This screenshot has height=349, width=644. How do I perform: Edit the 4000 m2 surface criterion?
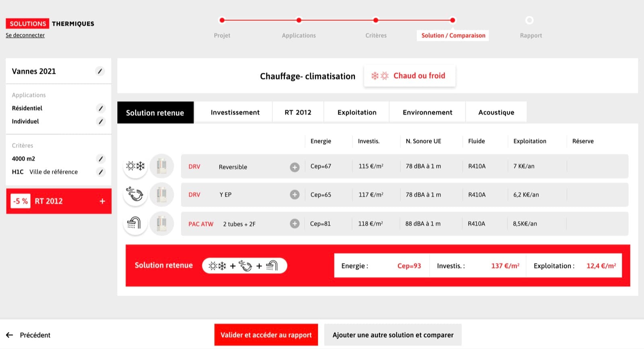click(x=101, y=159)
